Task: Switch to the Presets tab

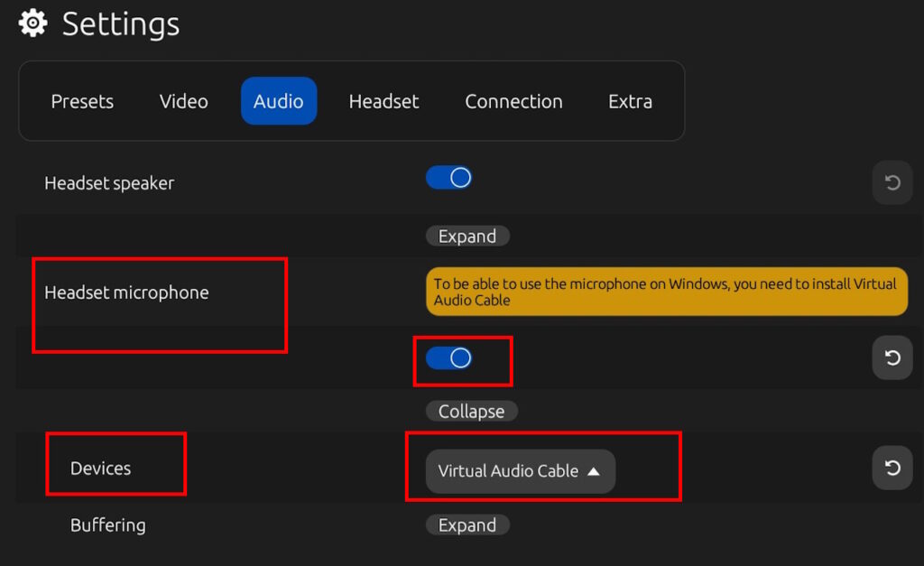Action: tap(82, 101)
